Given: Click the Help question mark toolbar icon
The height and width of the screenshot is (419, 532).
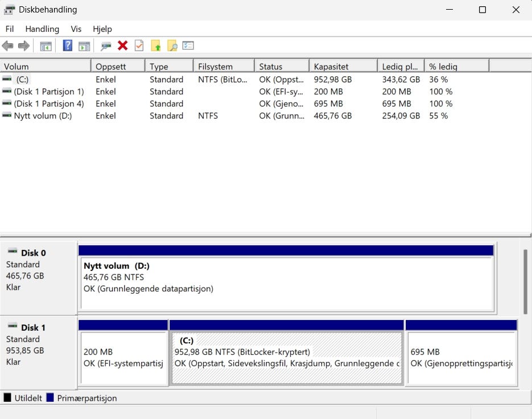Looking at the screenshot, I should point(68,46).
